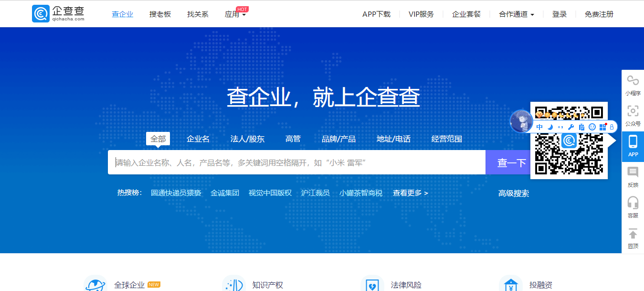
Task: Focus the company name search field
Action: (x=296, y=162)
